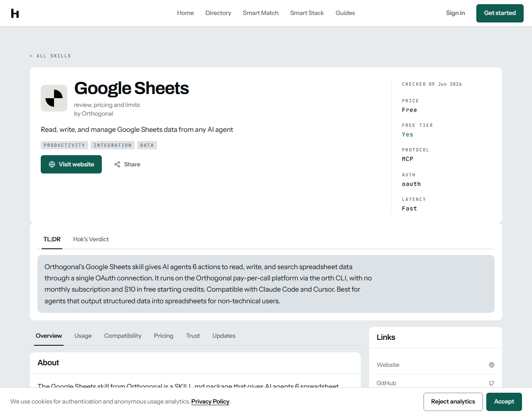Click the Sign in link
The image size is (532, 416).
coord(456,13)
